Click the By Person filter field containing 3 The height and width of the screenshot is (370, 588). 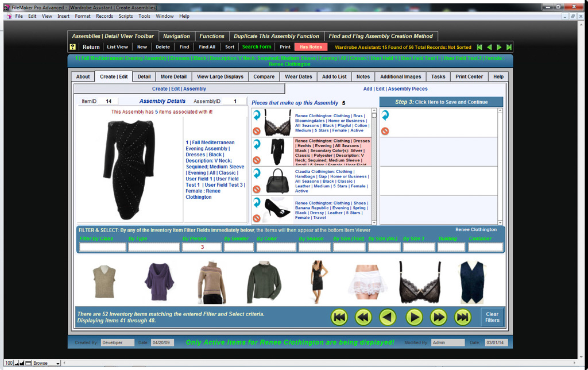pyautogui.click(x=202, y=247)
